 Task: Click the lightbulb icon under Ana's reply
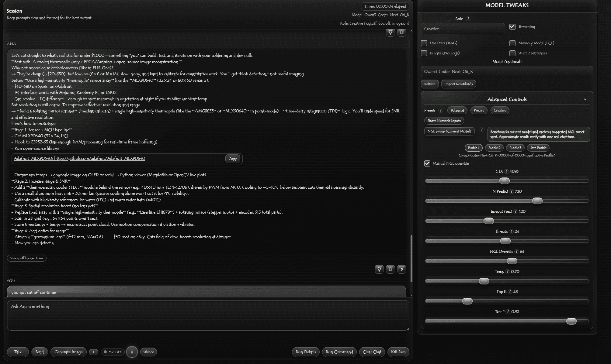point(379,269)
